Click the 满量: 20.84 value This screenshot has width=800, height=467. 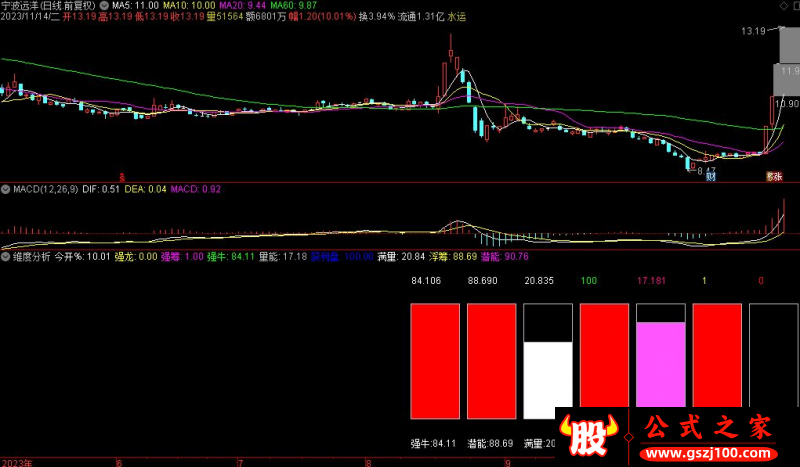coord(401,257)
